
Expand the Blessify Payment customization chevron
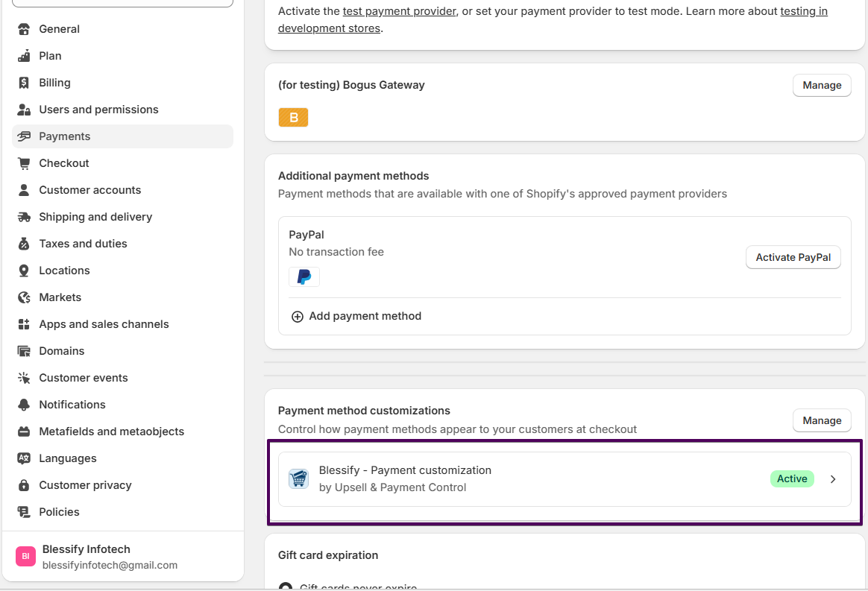[x=833, y=479]
